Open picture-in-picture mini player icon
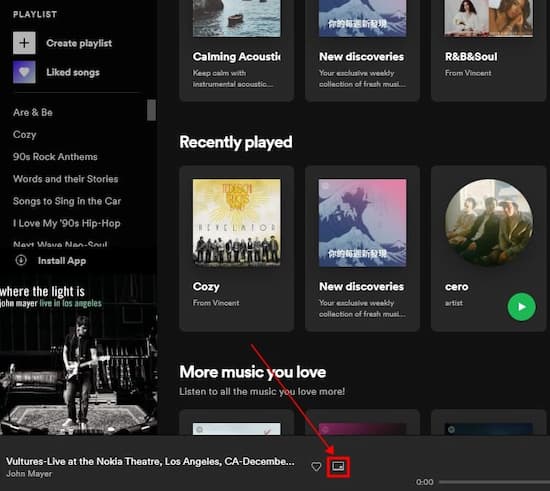Image resolution: width=550 pixels, height=491 pixels. click(338, 466)
